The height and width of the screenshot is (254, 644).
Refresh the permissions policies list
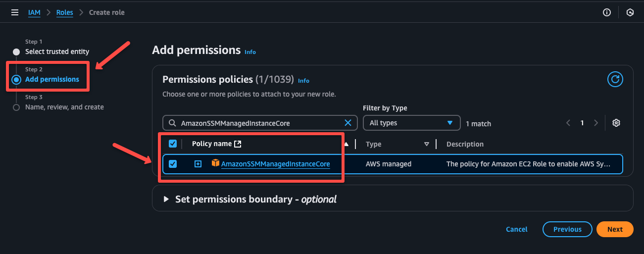coord(615,79)
